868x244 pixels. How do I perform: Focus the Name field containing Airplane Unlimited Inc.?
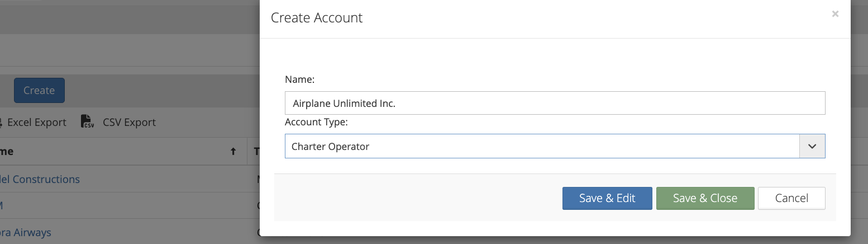coord(554,104)
